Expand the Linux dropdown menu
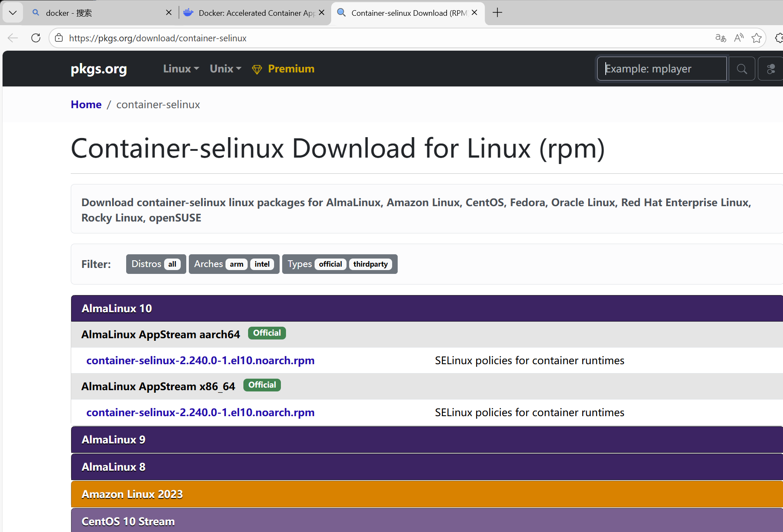 click(x=181, y=69)
